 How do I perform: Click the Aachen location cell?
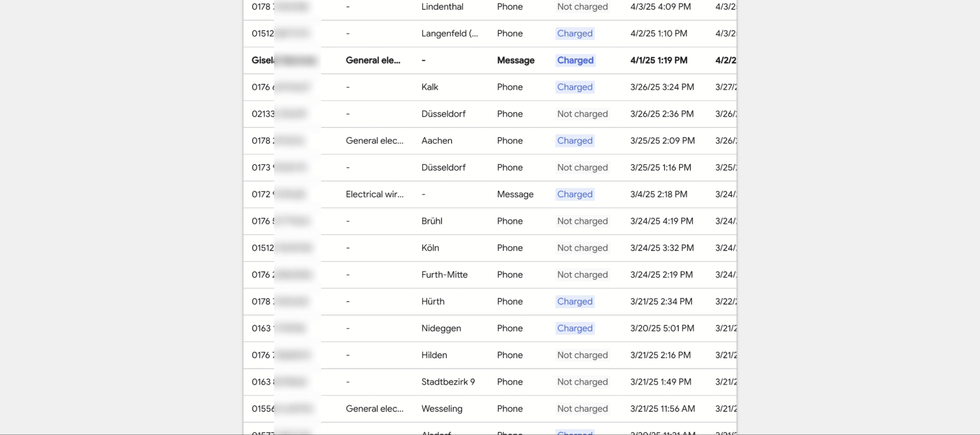pos(437,141)
